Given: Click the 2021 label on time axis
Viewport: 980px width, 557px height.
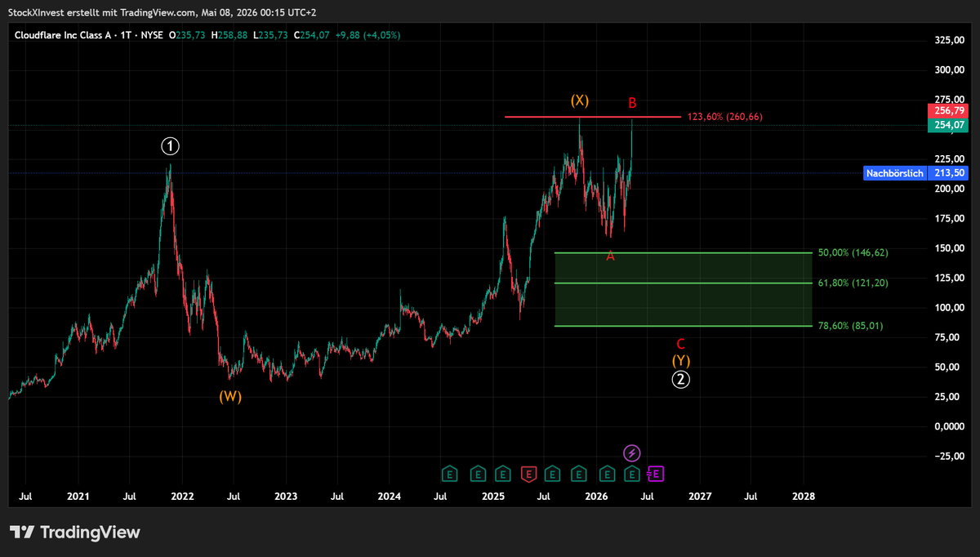Looking at the screenshot, I should pos(78,496).
